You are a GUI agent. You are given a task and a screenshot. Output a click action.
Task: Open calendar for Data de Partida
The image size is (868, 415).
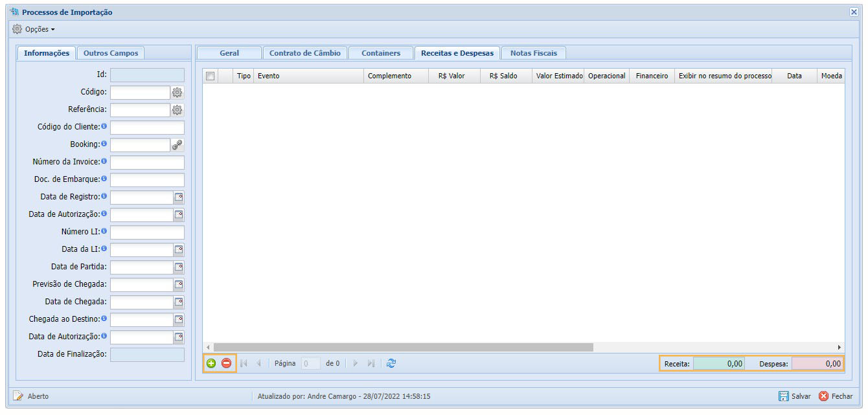click(x=179, y=267)
